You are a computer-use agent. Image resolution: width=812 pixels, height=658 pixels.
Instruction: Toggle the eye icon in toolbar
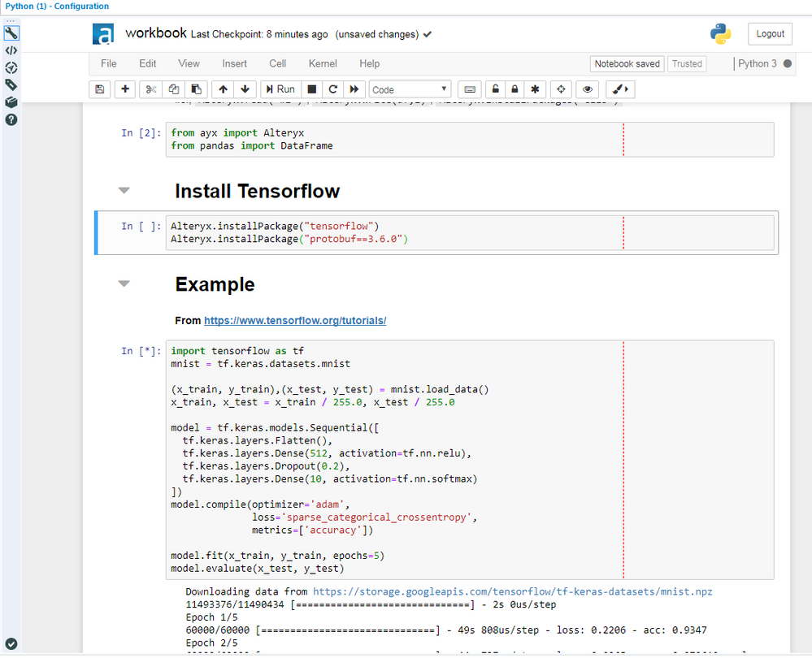pyautogui.click(x=587, y=89)
